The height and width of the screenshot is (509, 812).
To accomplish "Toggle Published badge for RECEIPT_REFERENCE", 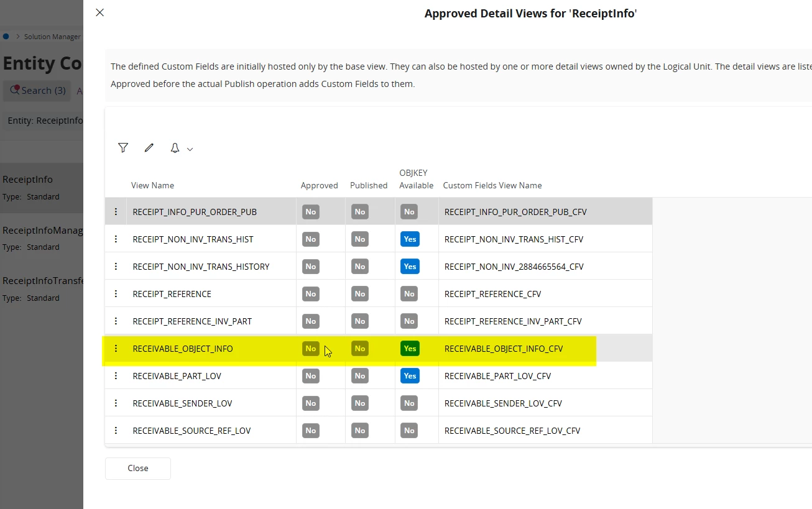I will [x=360, y=294].
